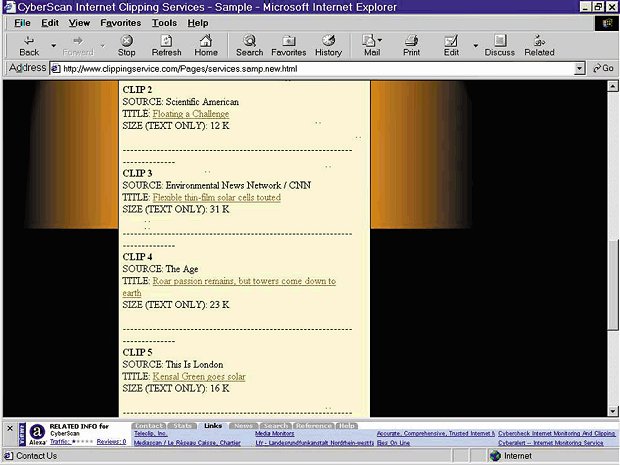Click the page icon in address bar
Image resolution: width=620 pixels, height=465 pixels.
(x=56, y=68)
